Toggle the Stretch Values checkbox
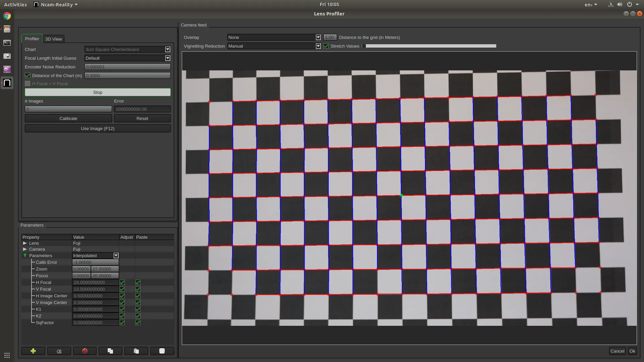This screenshot has height=362, width=644. point(326,46)
